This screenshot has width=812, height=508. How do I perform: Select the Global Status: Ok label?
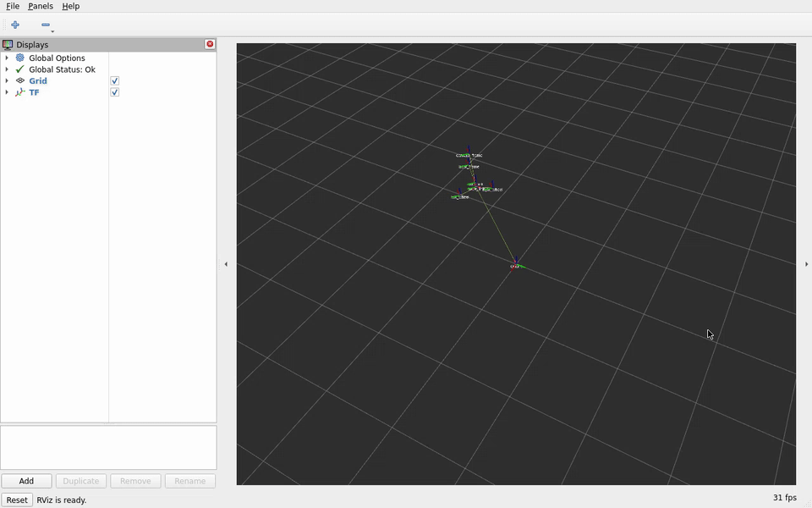tap(62, 69)
